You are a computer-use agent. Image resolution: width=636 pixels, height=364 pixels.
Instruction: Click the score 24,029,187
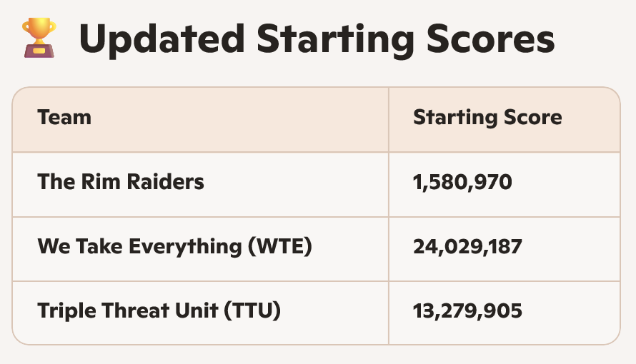point(467,246)
